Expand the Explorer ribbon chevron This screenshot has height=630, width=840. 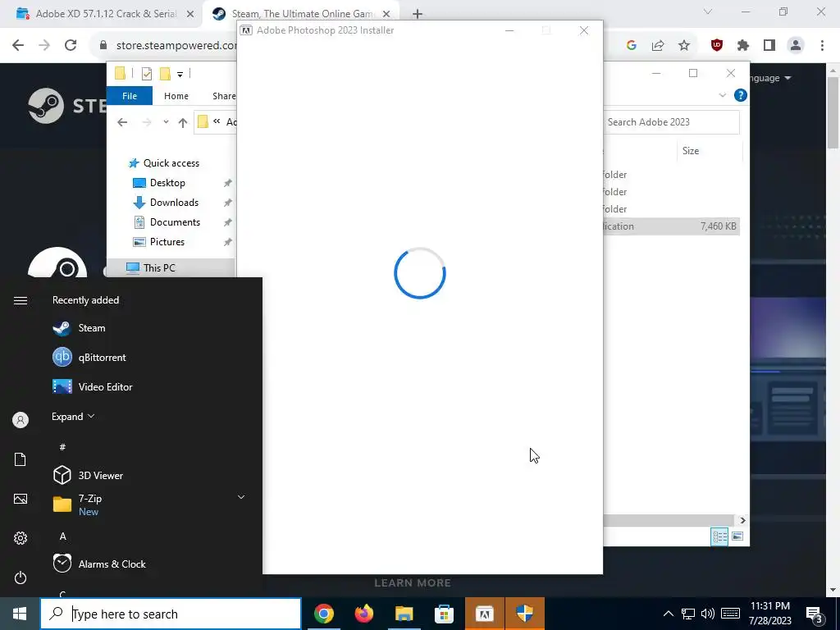(x=722, y=95)
